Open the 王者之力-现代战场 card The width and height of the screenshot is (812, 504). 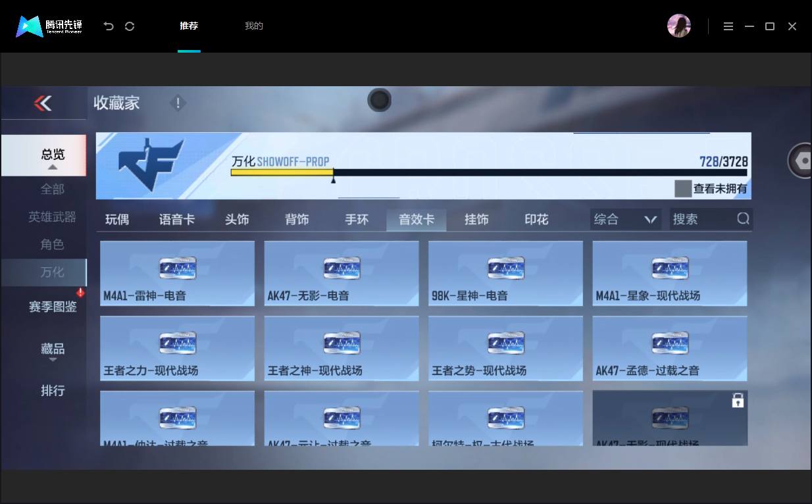[177, 348]
